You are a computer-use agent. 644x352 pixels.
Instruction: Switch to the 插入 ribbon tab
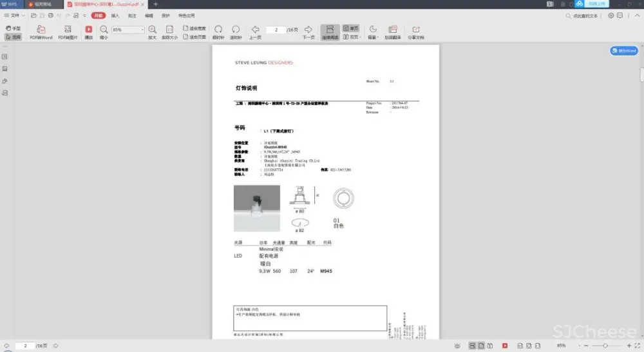[x=115, y=15]
